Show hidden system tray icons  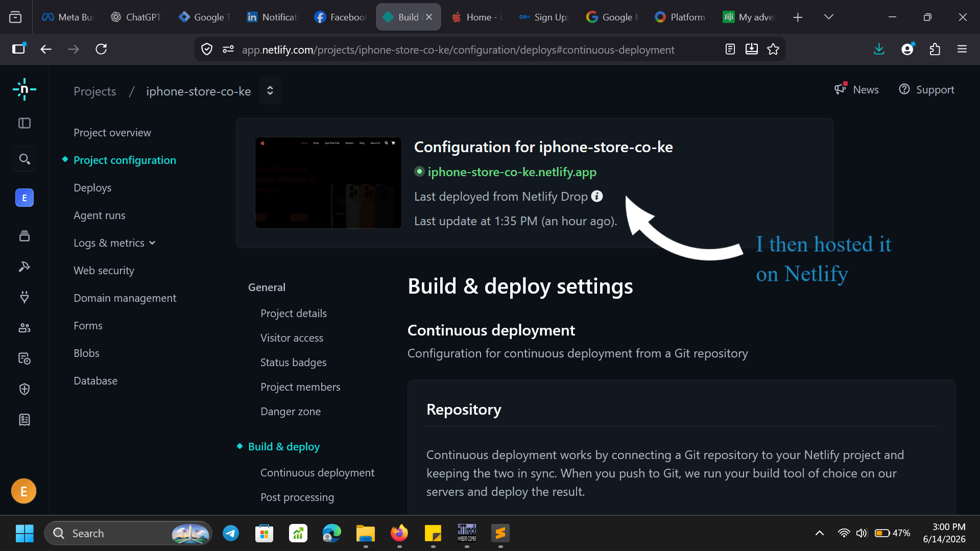tap(820, 533)
